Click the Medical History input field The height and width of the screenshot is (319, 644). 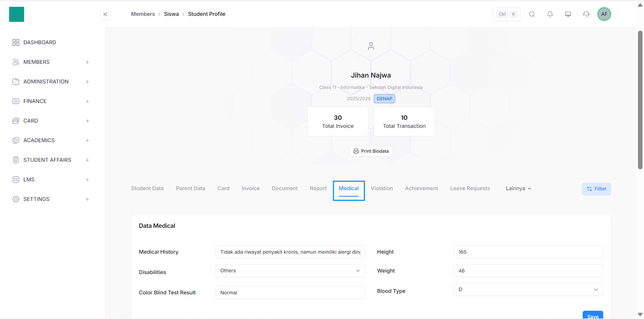(290, 252)
